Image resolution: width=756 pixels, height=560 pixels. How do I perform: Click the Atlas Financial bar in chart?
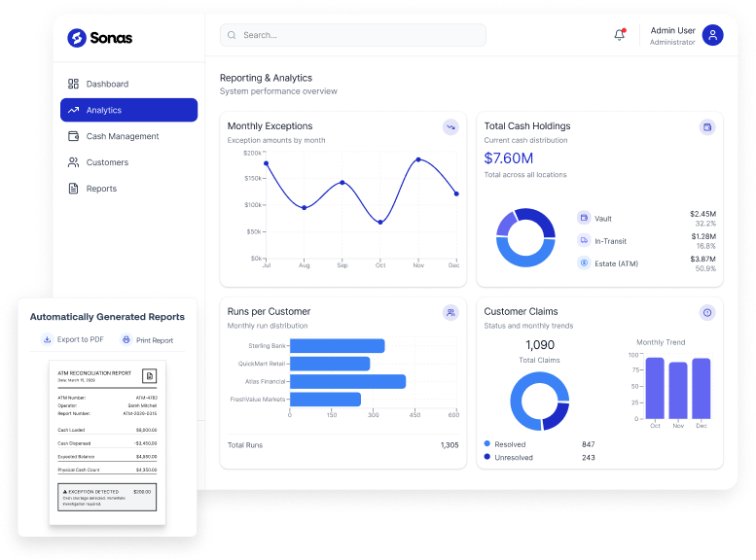(x=347, y=381)
